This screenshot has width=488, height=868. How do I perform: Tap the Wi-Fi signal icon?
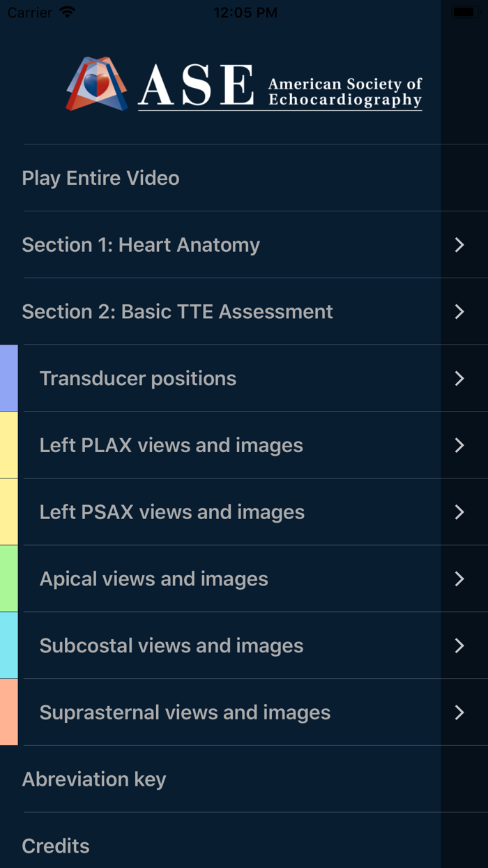click(x=67, y=13)
